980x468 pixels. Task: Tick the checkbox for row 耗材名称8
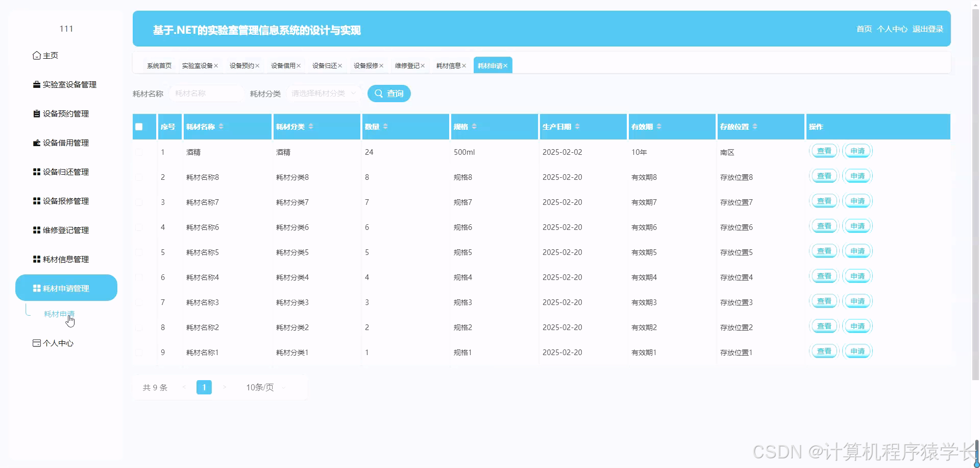pyautogui.click(x=139, y=177)
